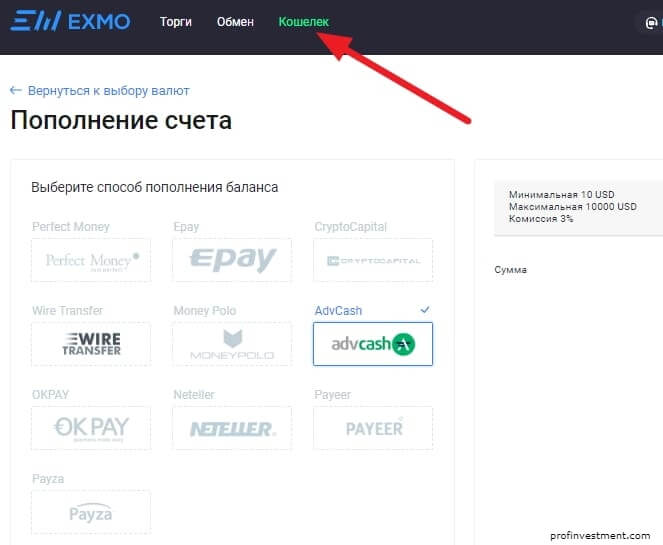Select the CryptoCapital payment logo
Viewport: 663px width, 545px height.
click(x=373, y=260)
